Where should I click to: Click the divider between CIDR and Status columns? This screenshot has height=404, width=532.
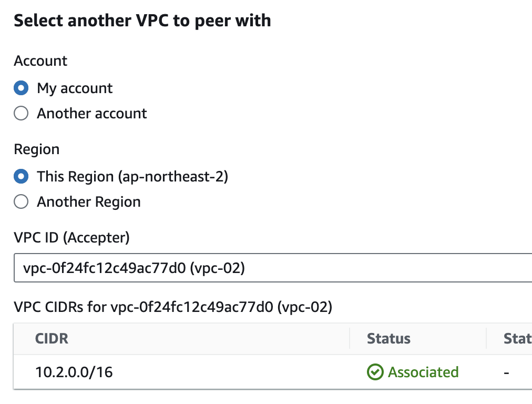[350, 338]
